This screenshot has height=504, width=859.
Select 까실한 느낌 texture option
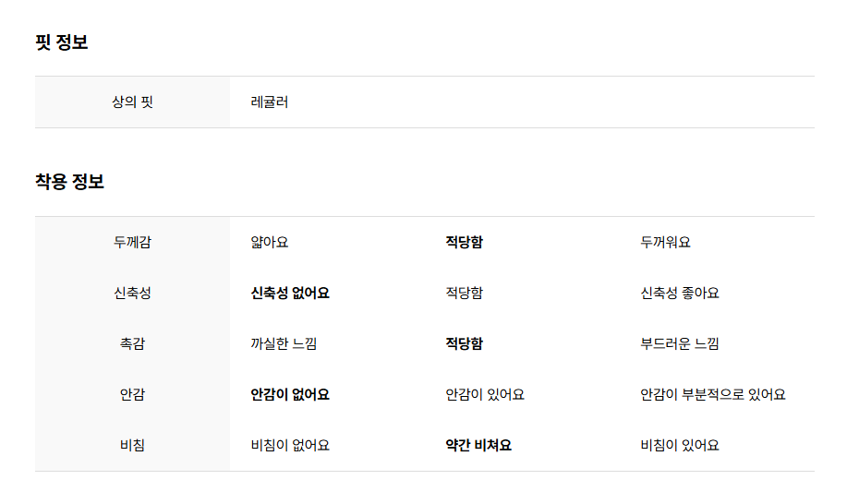point(284,344)
